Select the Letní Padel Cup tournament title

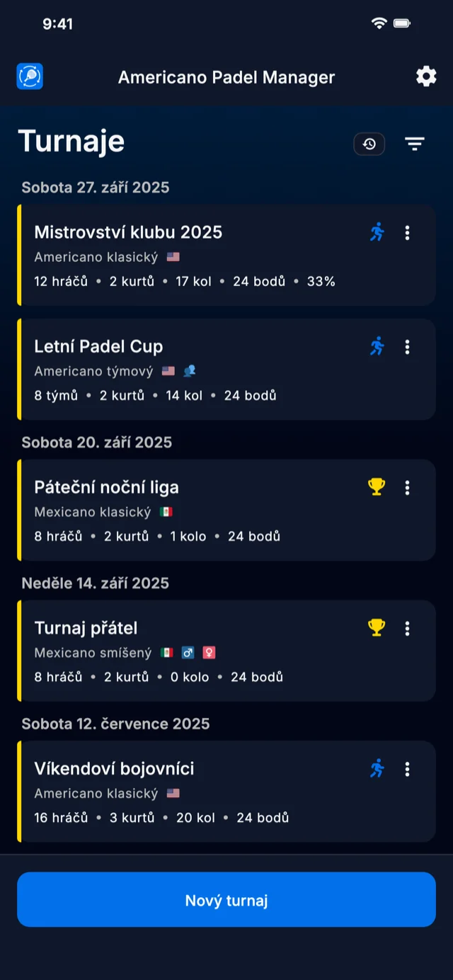(x=98, y=346)
